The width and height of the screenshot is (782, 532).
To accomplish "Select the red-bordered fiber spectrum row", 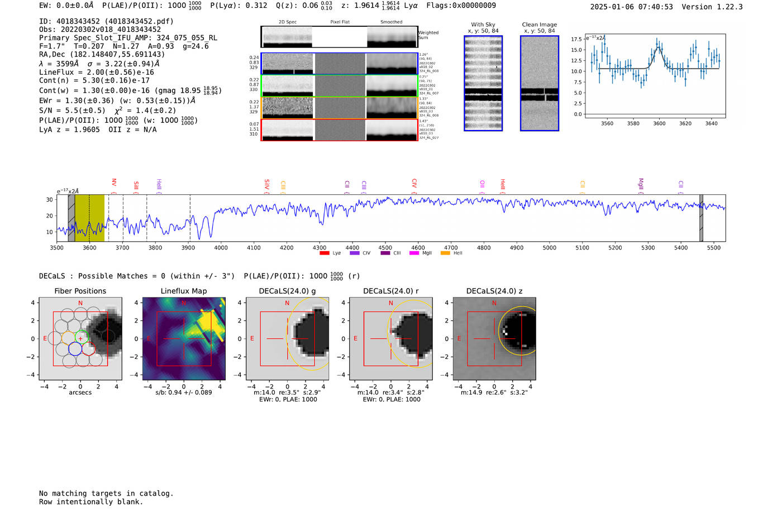I will pos(339,130).
